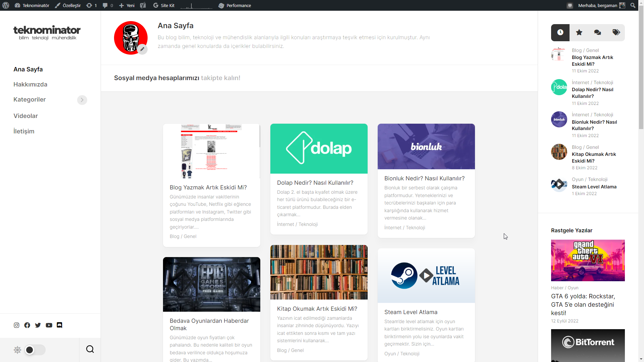The width and height of the screenshot is (644, 362).
Task: Open Epic Games Store card image
Action: click(212, 284)
